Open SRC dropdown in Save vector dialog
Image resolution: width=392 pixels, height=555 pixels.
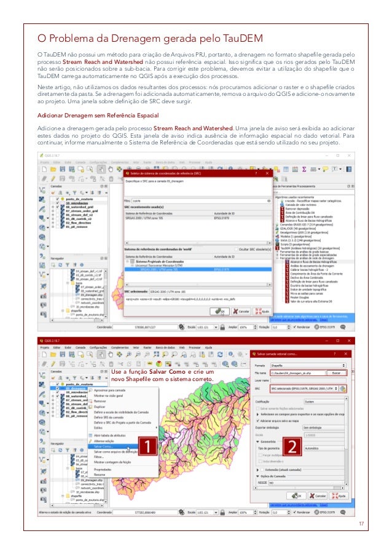304,388
